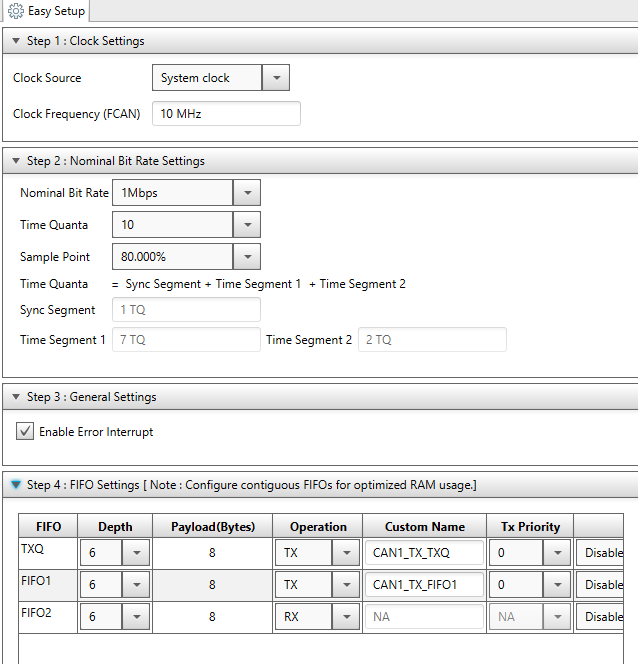Toggle Enable Error Interrupt checkbox

(x=25, y=432)
